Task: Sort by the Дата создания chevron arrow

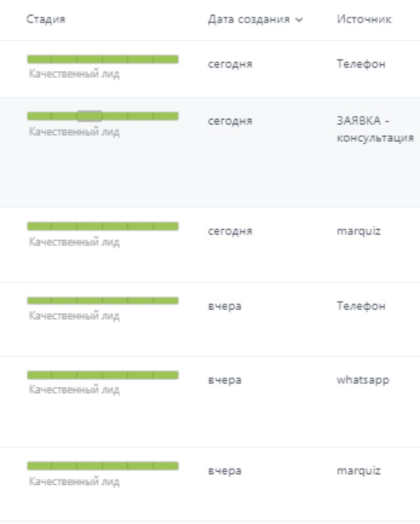Action: (299, 20)
